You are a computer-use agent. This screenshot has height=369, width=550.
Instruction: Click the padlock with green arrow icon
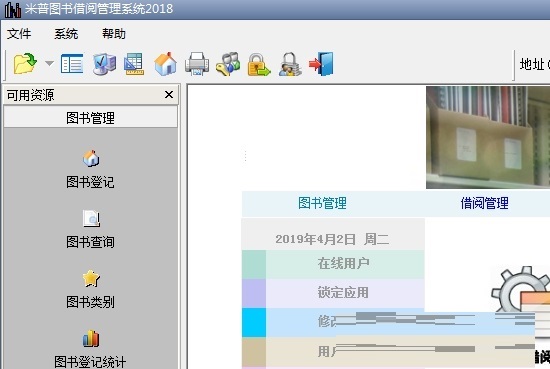259,64
